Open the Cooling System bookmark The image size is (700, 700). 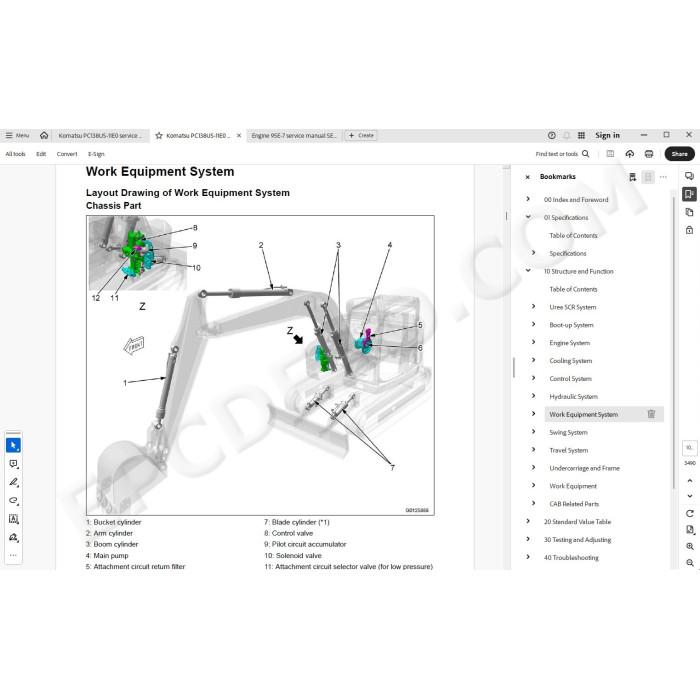(x=571, y=361)
